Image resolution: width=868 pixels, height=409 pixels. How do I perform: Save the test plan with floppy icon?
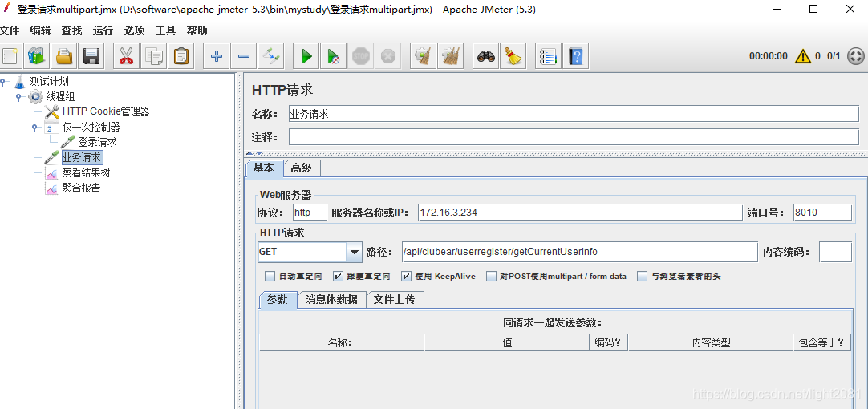pyautogui.click(x=91, y=56)
